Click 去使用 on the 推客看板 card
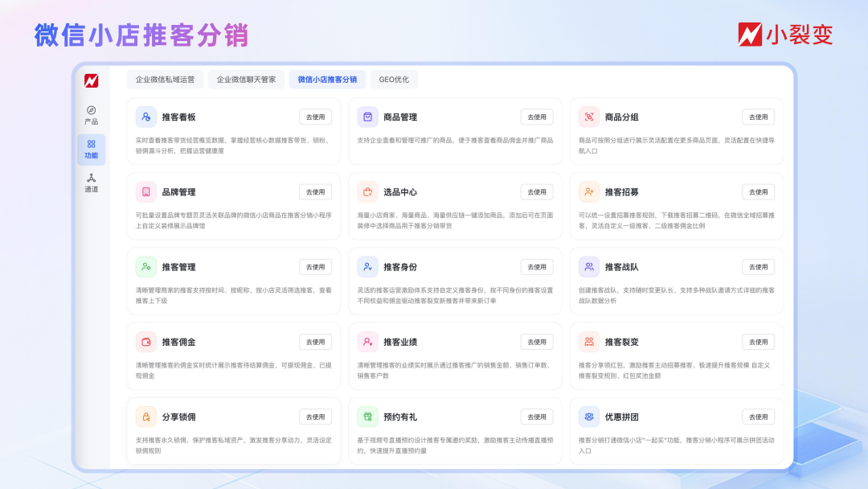This screenshot has width=868, height=489. 314,117
